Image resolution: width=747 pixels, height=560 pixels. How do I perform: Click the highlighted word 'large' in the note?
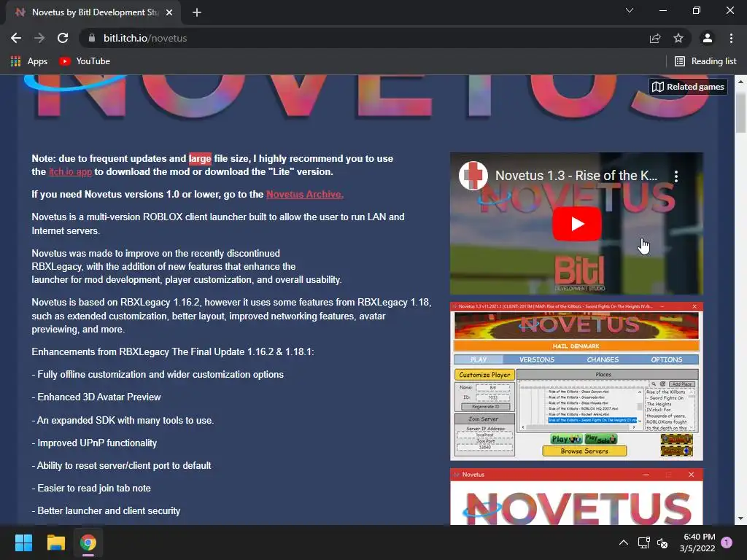pos(200,158)
